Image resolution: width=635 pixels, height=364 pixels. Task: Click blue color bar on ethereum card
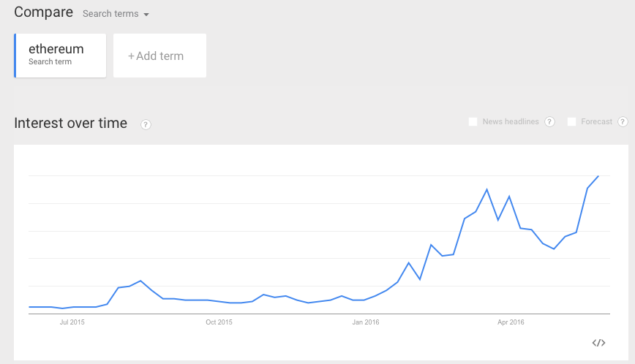[x=15, y=56]
